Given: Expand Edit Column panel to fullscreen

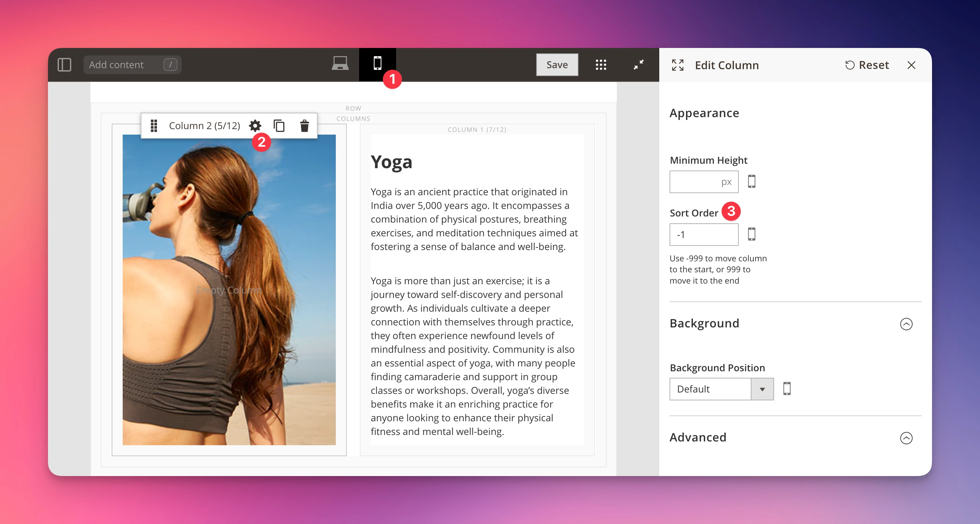Looking at the screenshot, I should point(677,65).
